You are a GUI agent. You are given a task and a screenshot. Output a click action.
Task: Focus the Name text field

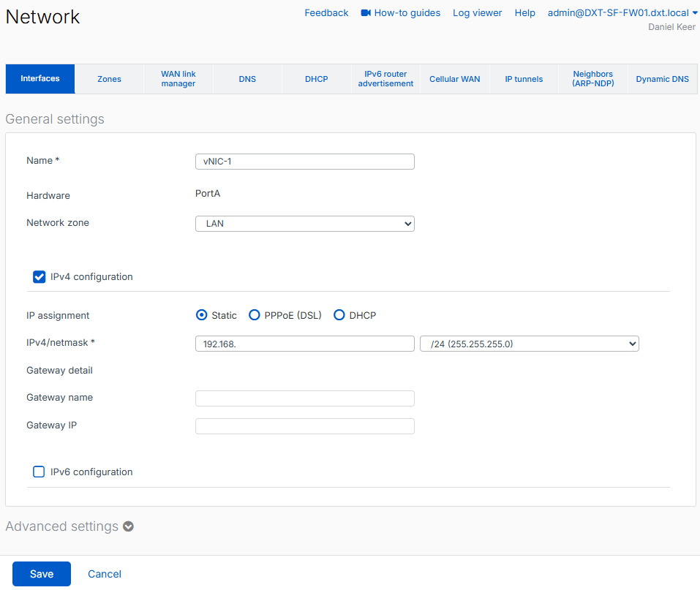[304, 162]
